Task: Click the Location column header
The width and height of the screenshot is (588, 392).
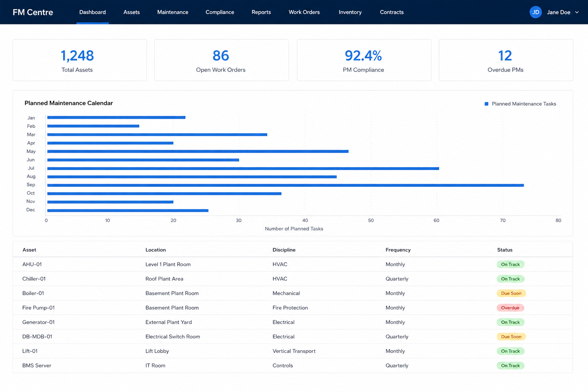Action: pos(156,250)
